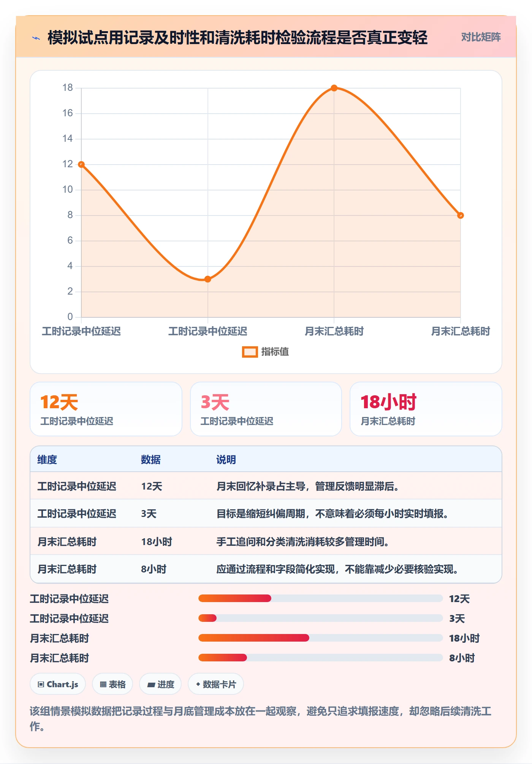Click the 3天 cell in the table's 数据 column
Image resolution: width=532 pixels, height=764 pixels.
[x=149, y=514]
